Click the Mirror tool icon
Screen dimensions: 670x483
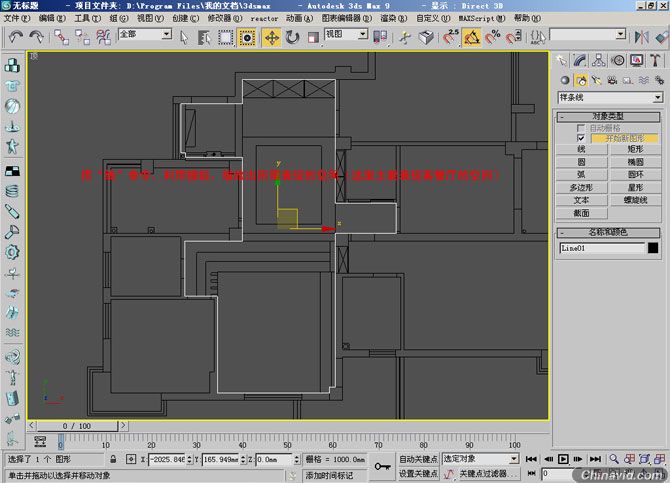tap(641, 37)
